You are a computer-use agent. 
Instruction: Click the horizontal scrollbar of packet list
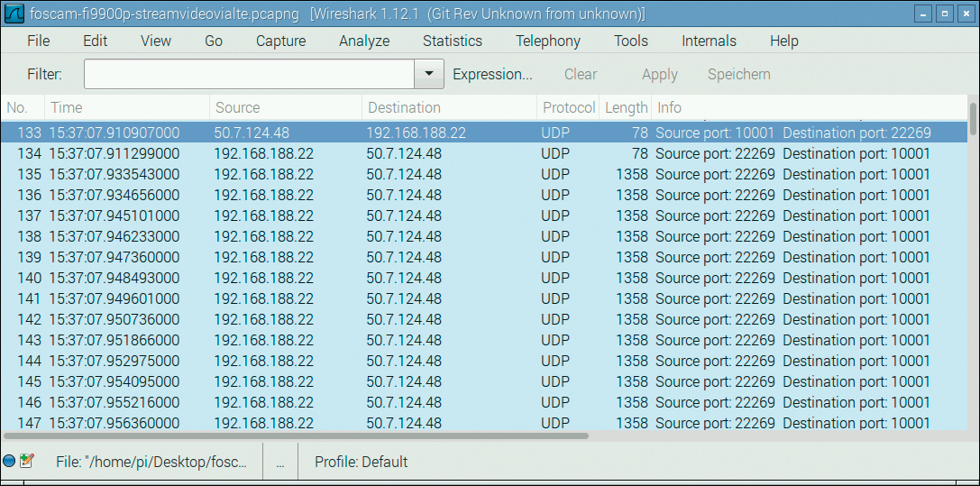point(296,436)
